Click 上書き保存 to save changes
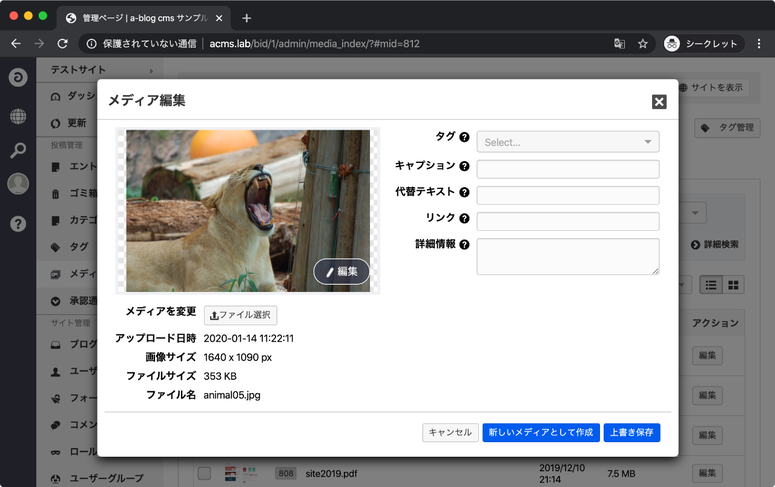775x487 pixels. [632, 432]
